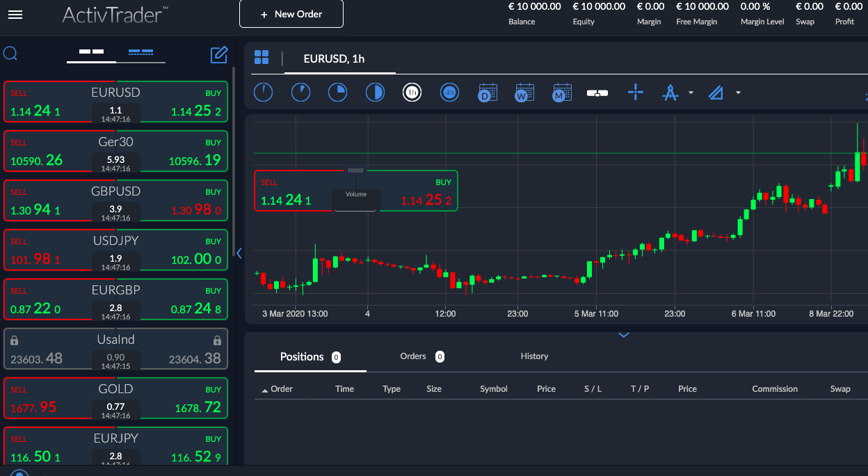The width and height of the screenshot is (868, 476).
Task: Select the Monthly timeframe calendar icon
Action: point(561,92)
